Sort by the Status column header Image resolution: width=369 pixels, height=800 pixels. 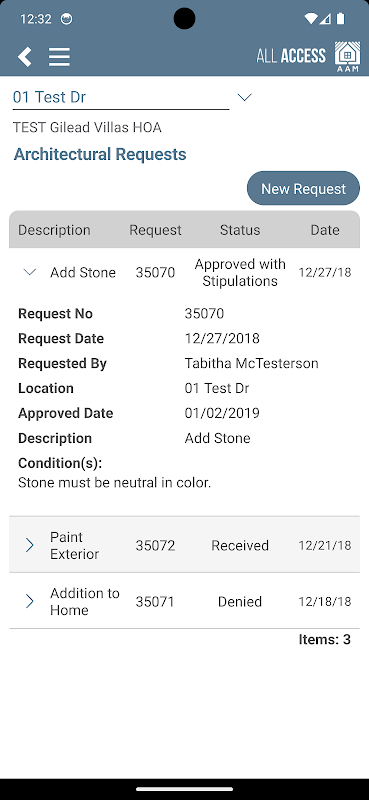(x=240, y=230)
